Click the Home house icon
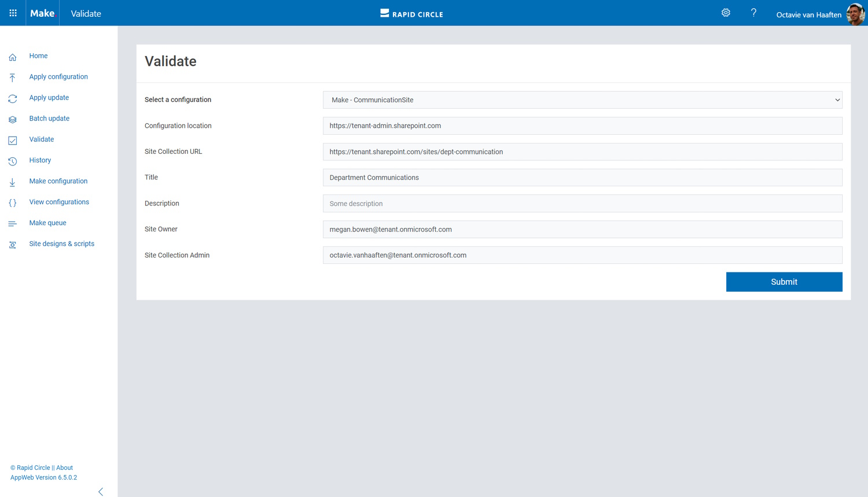 [13, 57]
